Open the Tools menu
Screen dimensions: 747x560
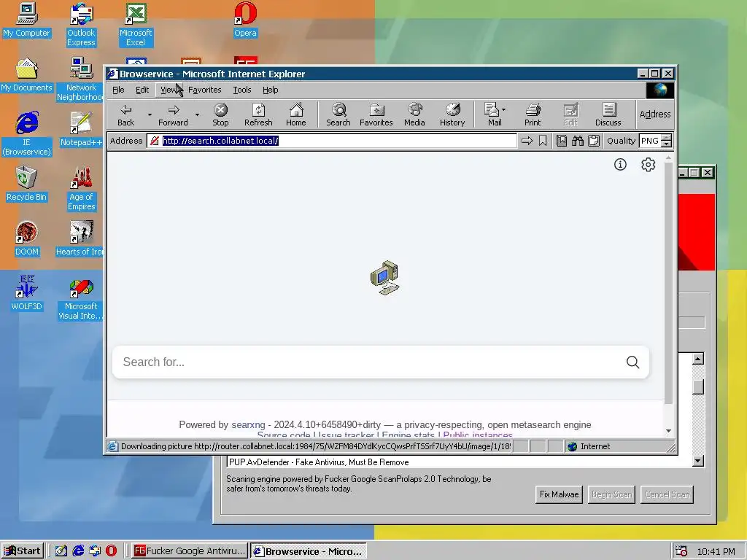pyautogui.click(x=242, y=90)
